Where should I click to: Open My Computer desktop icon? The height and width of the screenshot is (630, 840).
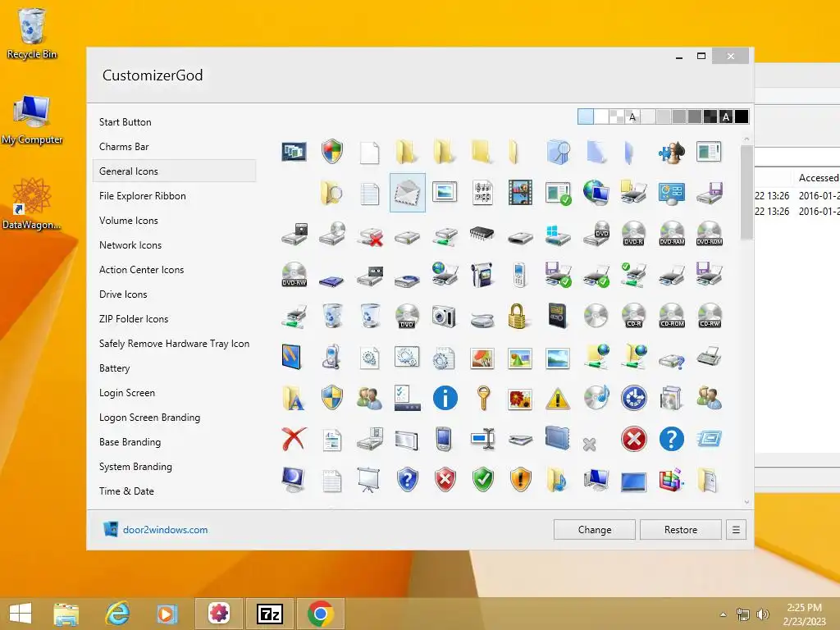(x=32, y=120)
